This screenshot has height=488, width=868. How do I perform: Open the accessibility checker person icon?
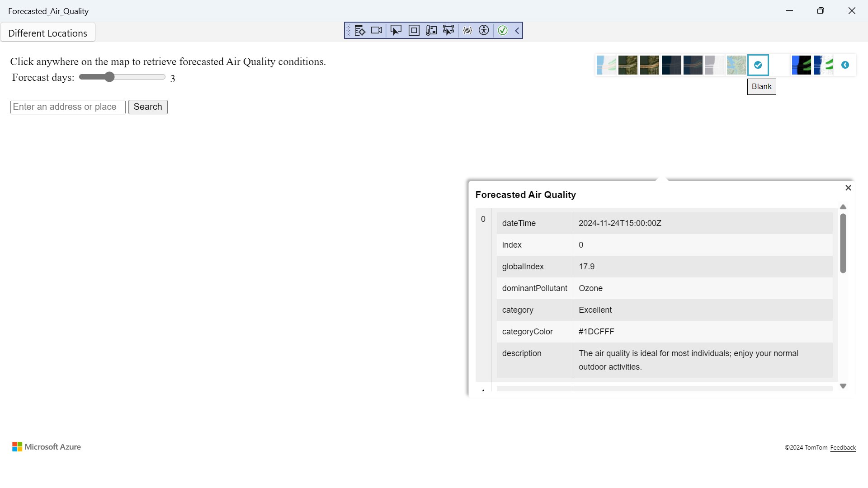(x=484, y=31)
